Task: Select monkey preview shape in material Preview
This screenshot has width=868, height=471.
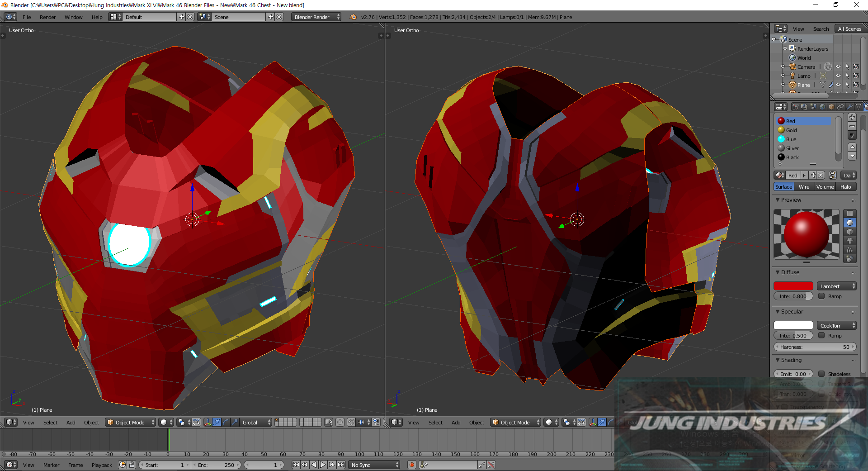Action: pos(850,241)
